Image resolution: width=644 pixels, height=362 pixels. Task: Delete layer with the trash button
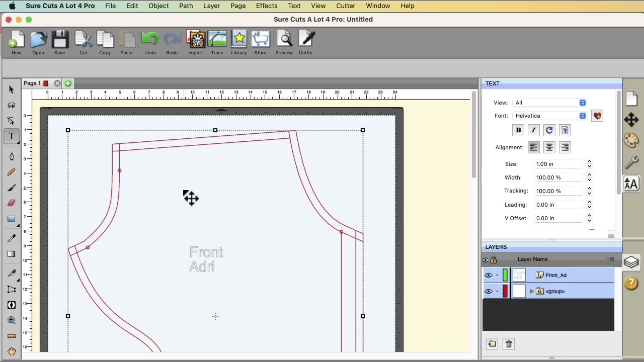(x=509, y=344)
